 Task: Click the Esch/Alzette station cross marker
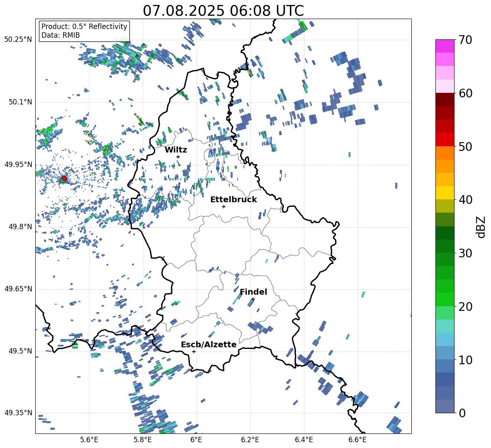(x=194, y=351)
